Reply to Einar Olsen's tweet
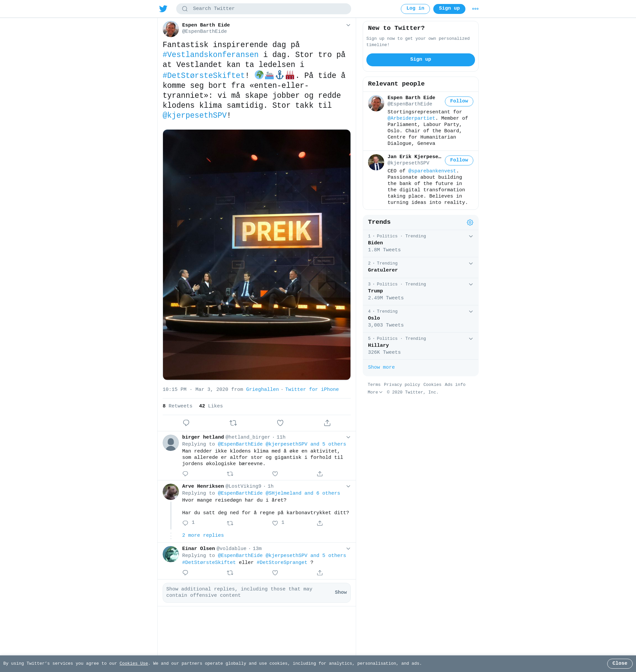Image resolution: width=636 pixels, height=672 pixels. [x=185, y=573]
